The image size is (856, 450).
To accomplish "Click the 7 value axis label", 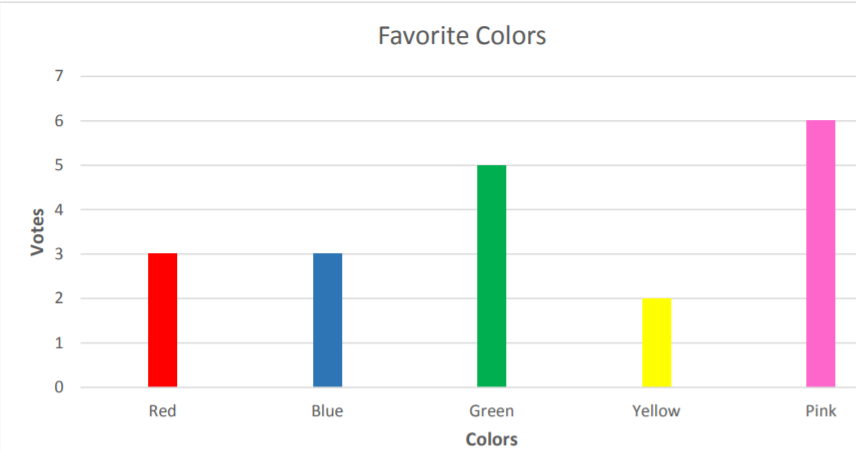I will pyautogui.click(x=59, y=76).
